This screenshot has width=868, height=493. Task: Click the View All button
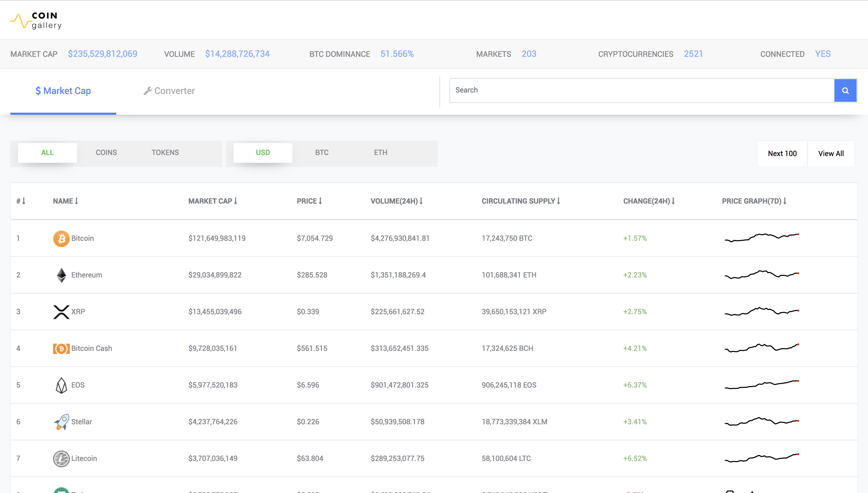(x=831, y=154)
